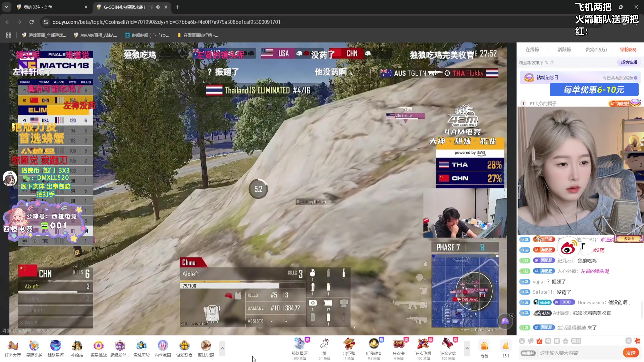
Task: Send the 鲸跃星河 gift costing 500 鱼翅
Action: pos(300,349)
